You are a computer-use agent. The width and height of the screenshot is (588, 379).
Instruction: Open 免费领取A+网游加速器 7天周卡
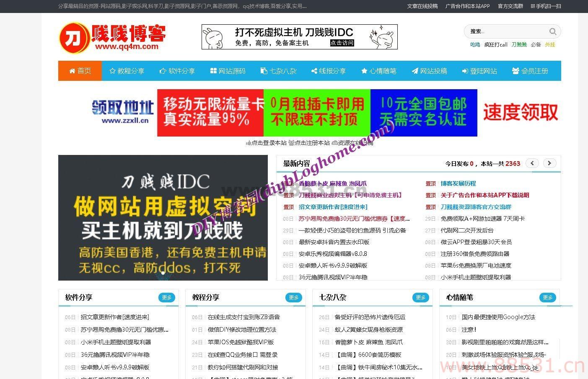click(483, 219)
